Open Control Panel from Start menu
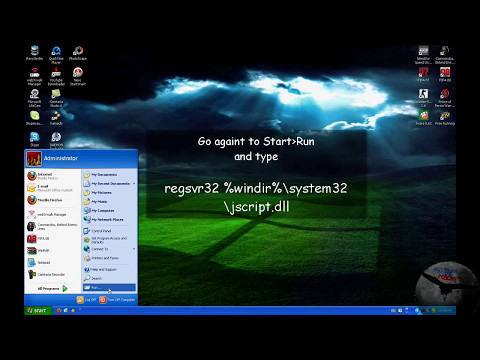 pyautogui.click(x=109, y=231)
